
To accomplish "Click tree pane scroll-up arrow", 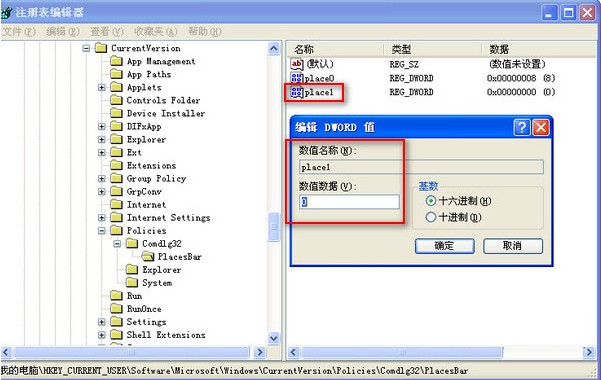I will pos(274,49).
